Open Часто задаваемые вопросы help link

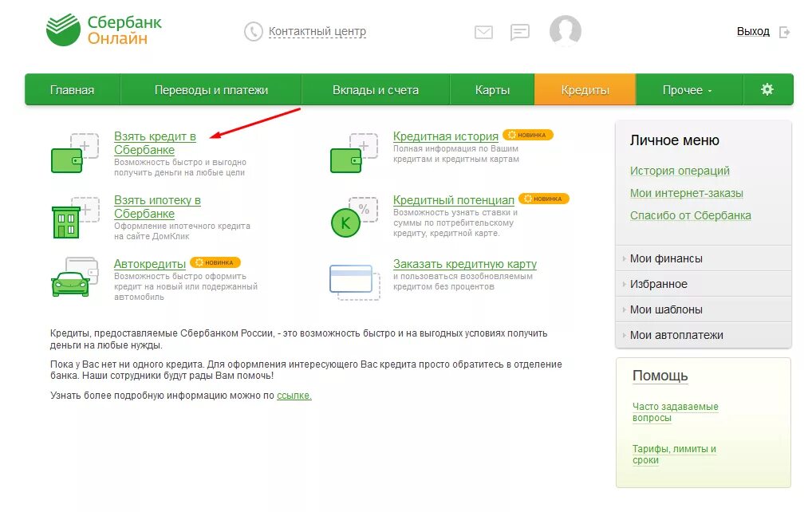pyautogui.click(x=676, y=412)
